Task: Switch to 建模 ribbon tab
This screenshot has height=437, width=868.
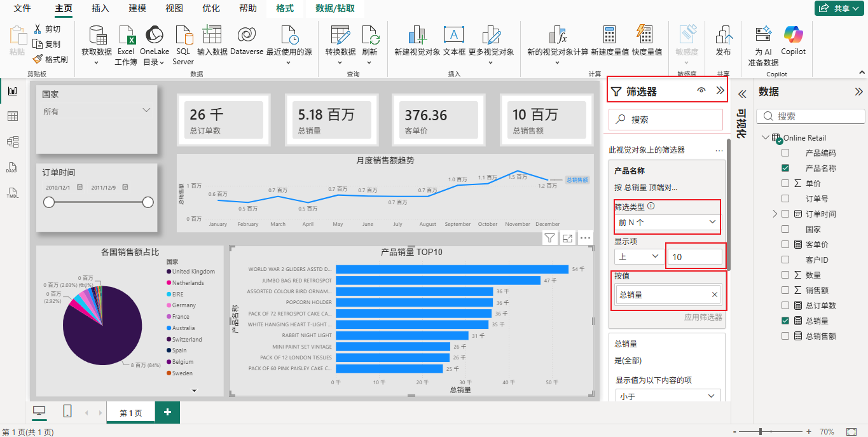Action: click(137, 8)
